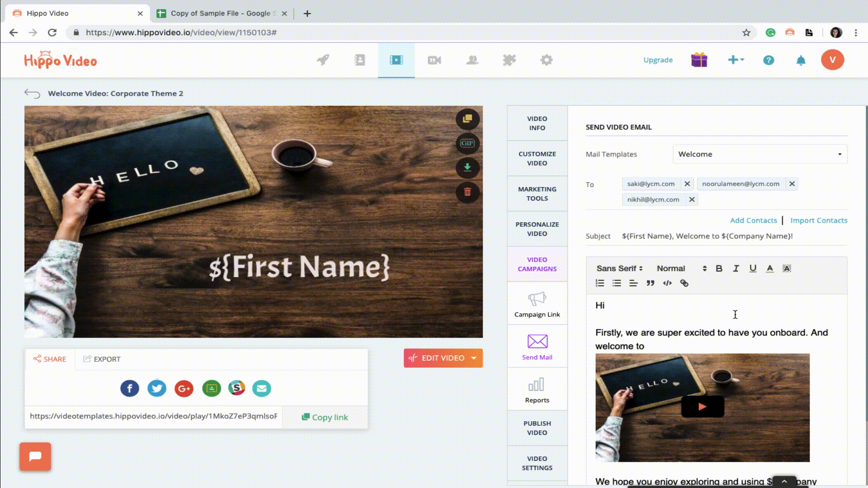Select the CUSTOMIZE VIDEO tab
The width and height of the screenshot is (868, 488).
click(537, 158)
